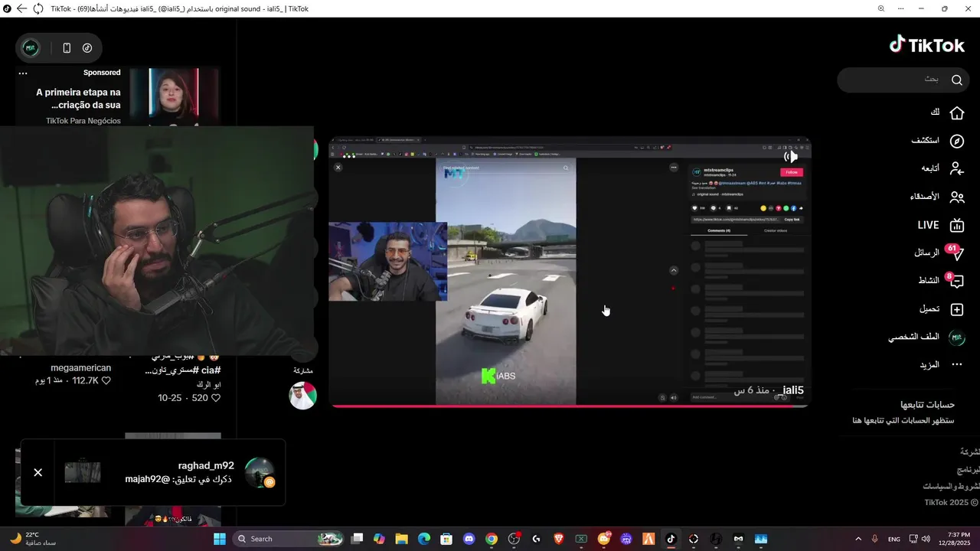Image resolution: width=980 pixels, height=551 pixels.
Task: Click the TikTok Para Negócios advertiser name
Action: [x=83, y=121]
